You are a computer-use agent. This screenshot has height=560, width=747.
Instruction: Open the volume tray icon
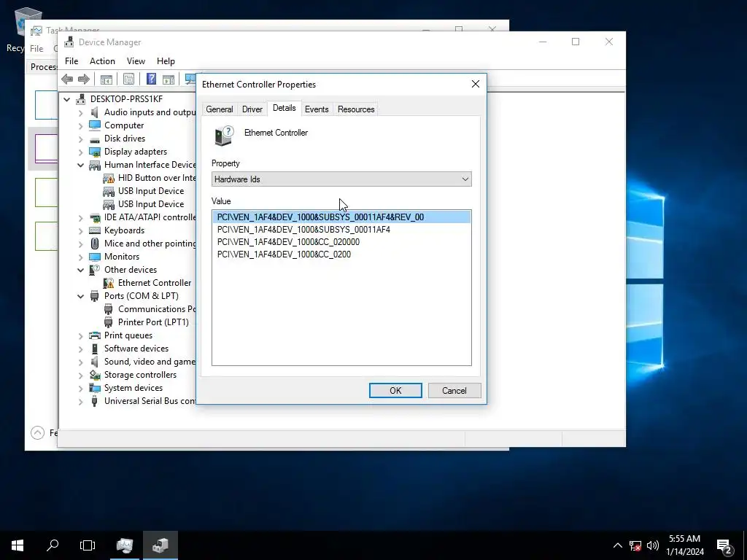653,545
